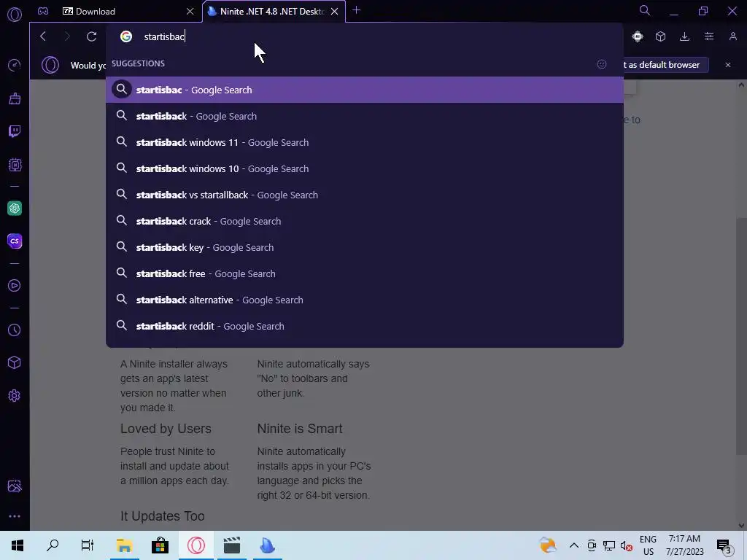Image resolution: width=747 pixels, height=560 pixels.
Task: Close the Download tab
Action: (190, 12)
